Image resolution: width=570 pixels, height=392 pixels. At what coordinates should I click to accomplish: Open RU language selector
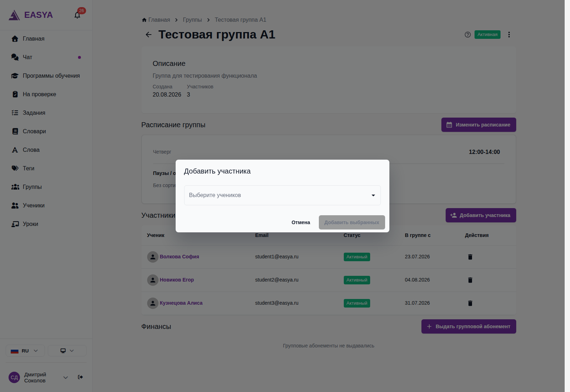click(x=25, y=351)
